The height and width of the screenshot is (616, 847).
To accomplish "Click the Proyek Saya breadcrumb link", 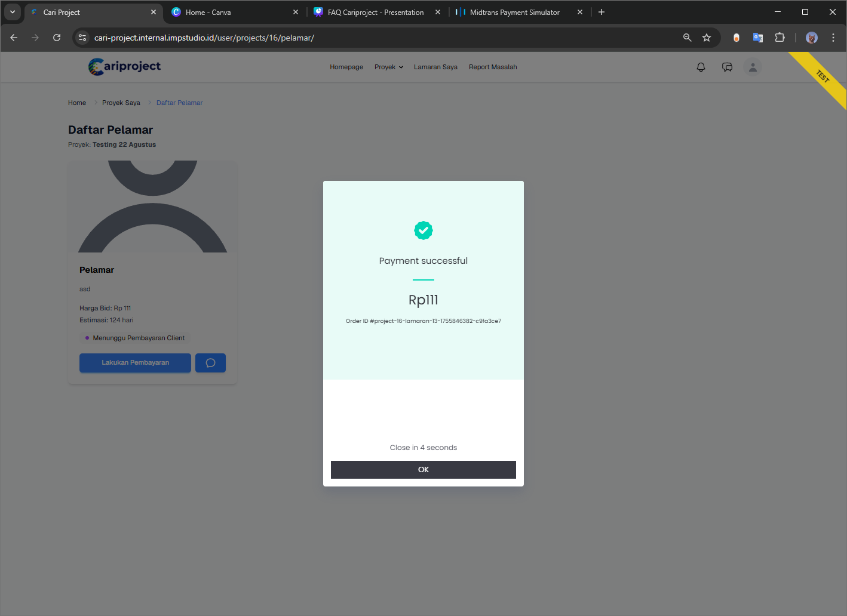I will click(x=121, y=103).
